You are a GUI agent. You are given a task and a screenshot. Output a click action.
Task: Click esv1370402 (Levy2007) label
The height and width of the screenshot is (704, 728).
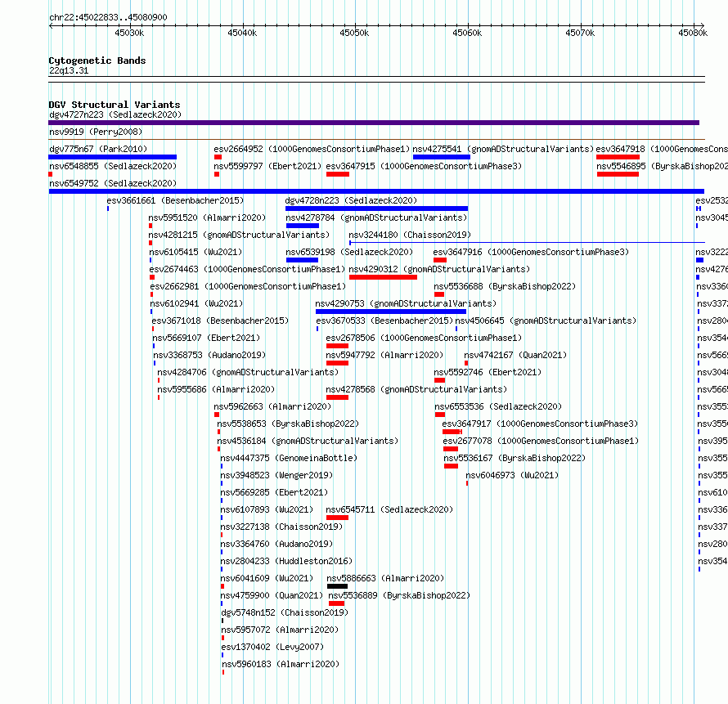coord(272,647)
